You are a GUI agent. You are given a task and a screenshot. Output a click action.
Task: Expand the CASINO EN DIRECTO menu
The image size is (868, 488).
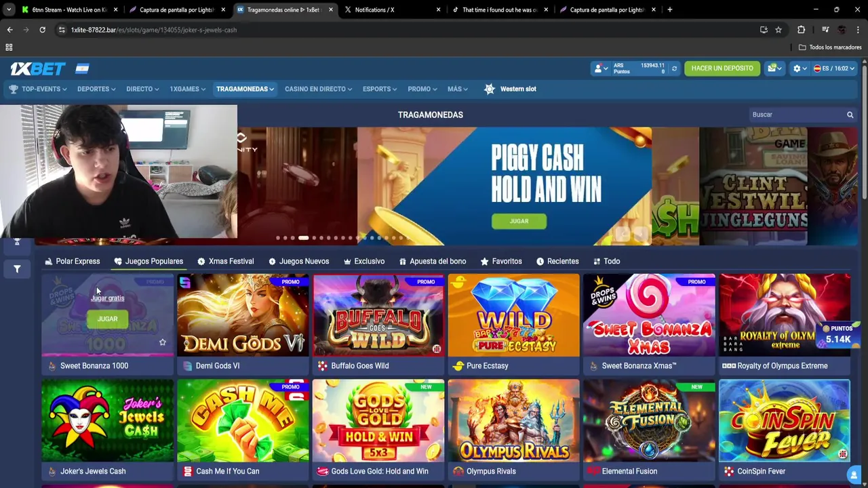pos(318,89)
